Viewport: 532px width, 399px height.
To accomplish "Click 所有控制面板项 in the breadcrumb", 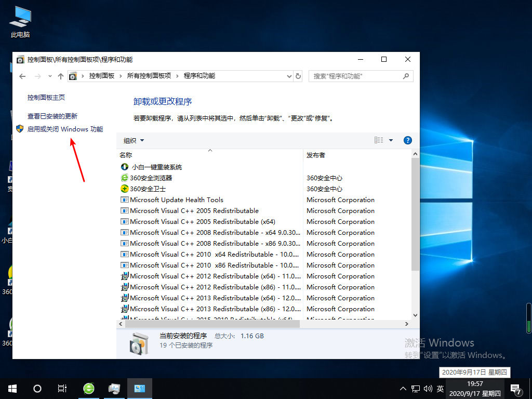I will point(149,76).
